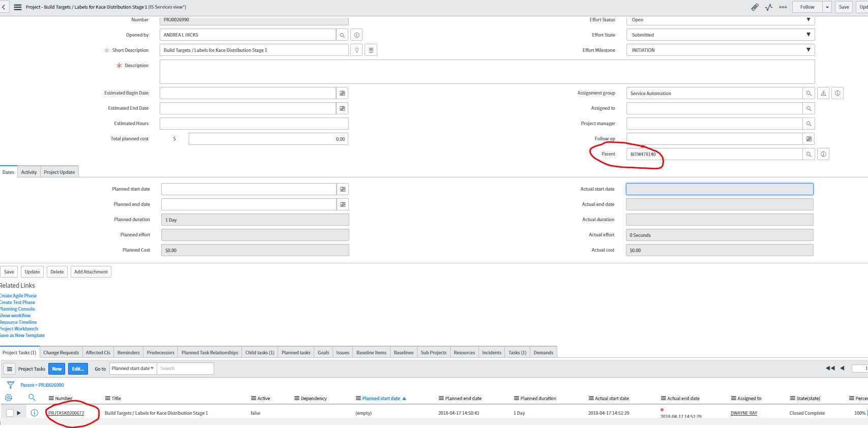Open Effort State dropdown showing Submitted
The width and height of the screenshot is (868, 428).
tap(721, 35)
